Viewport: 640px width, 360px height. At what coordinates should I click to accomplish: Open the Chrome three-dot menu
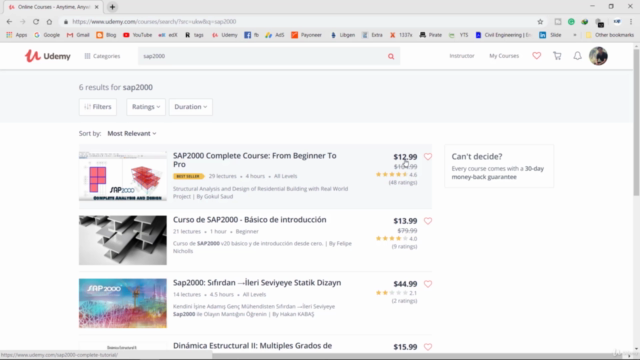click(631, 22)
